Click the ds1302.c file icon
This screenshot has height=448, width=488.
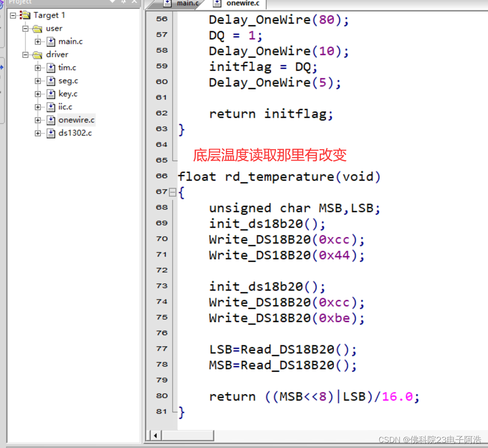click(x=51, y=133)
